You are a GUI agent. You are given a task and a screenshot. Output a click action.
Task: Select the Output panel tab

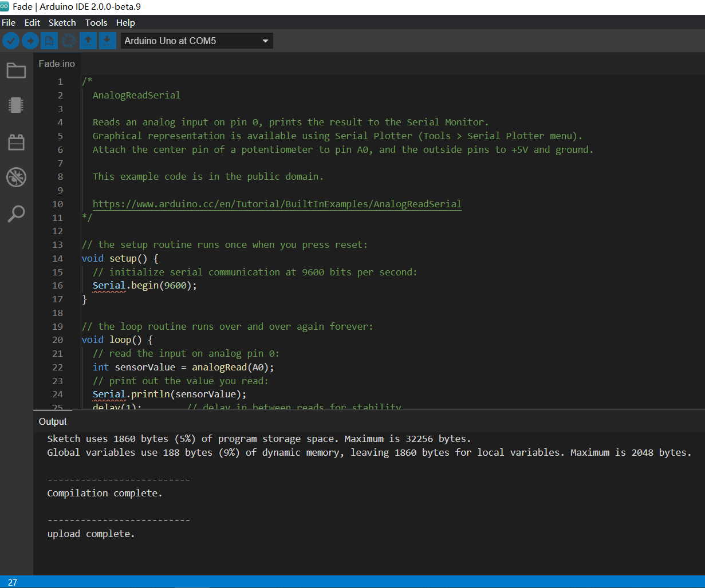(x=53, y=421)
